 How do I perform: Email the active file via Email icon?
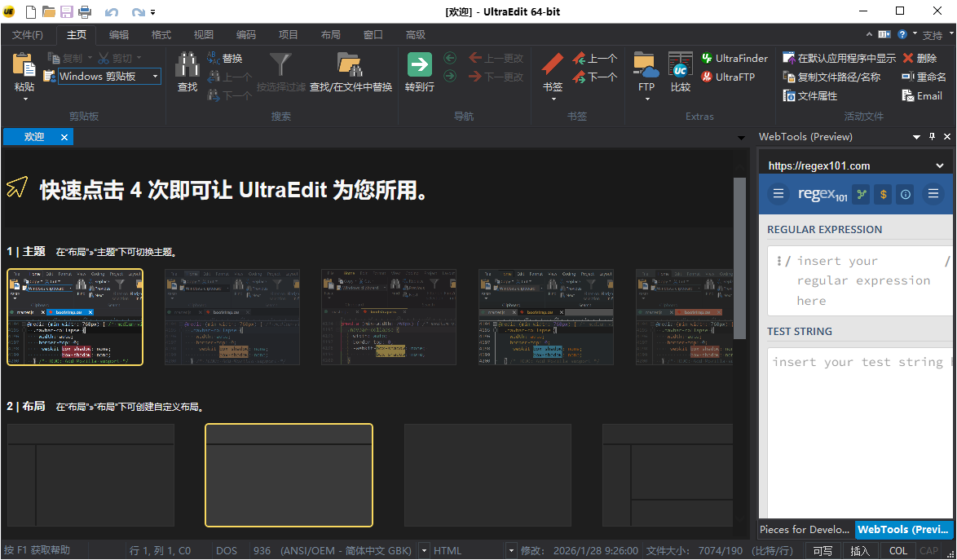pos(921,95)
